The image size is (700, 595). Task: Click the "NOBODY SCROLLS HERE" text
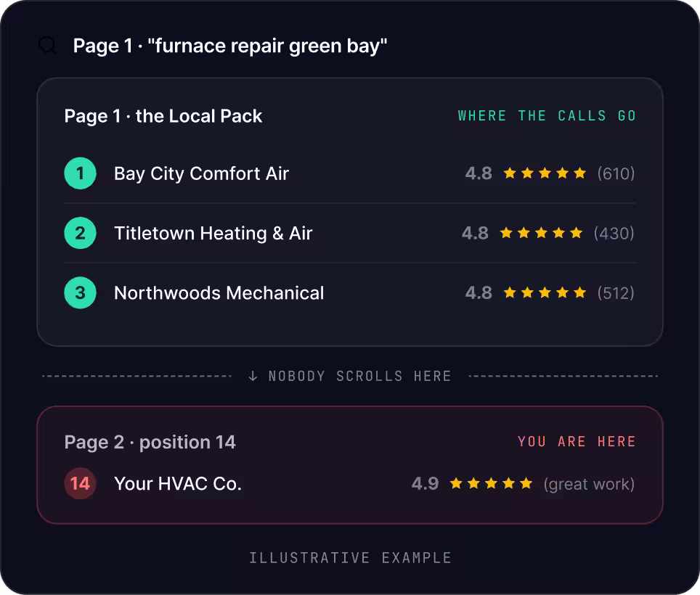(x=360, y=377)
